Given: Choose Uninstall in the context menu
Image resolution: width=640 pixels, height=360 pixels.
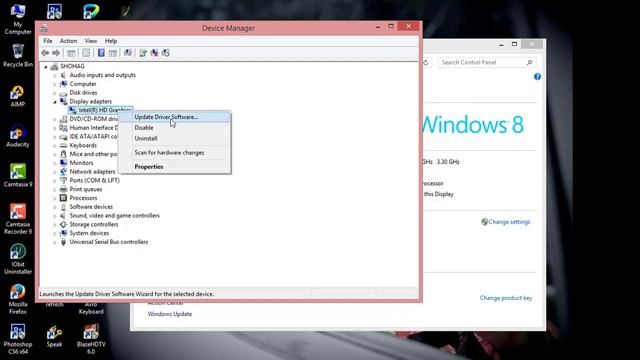Looking at the screenshot, I should (x=175, y=138).
